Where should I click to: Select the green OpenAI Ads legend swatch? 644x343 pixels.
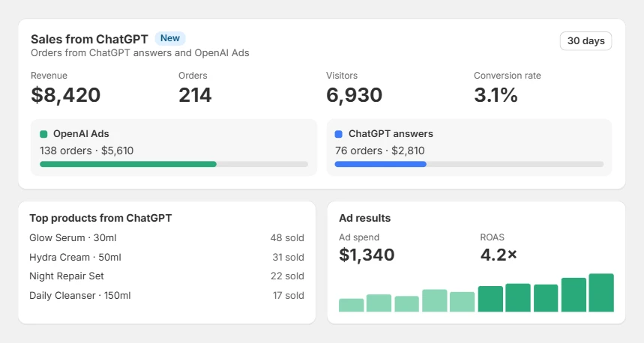43,134
